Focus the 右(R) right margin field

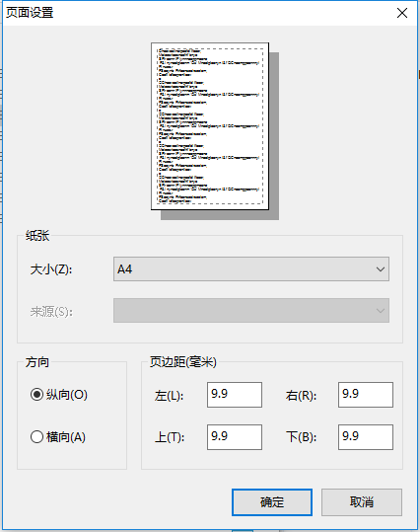click(366, 395)
